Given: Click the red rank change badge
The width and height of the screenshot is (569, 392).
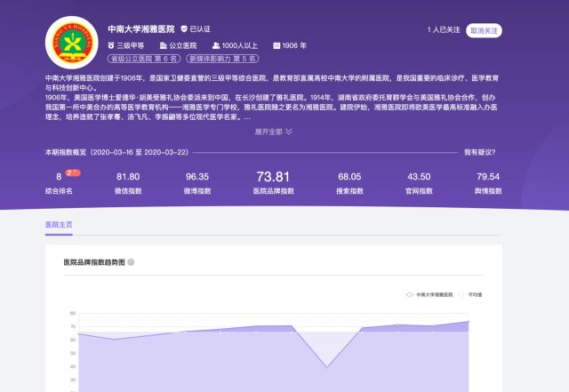Looking at the screenshot, I should 73,172.
